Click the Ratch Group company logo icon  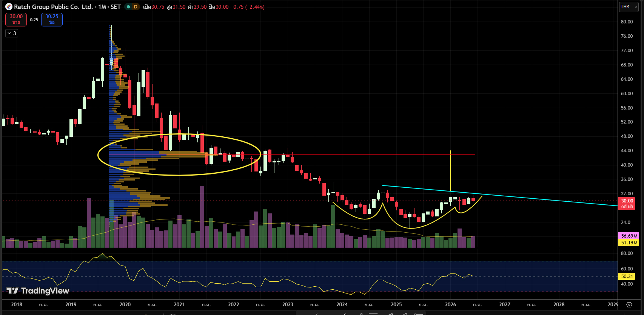click(x=9, y=7)
